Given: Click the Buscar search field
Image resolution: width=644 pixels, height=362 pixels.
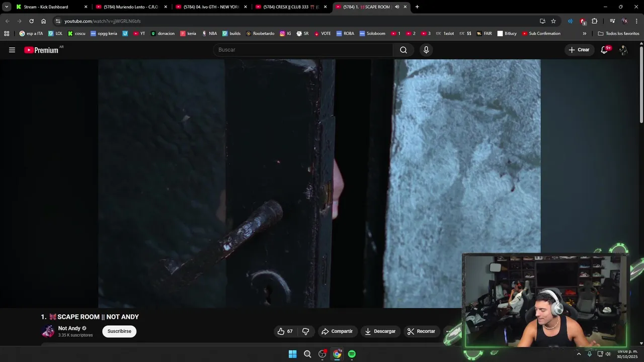Looking at the screenshot, I should click(303, 50).
